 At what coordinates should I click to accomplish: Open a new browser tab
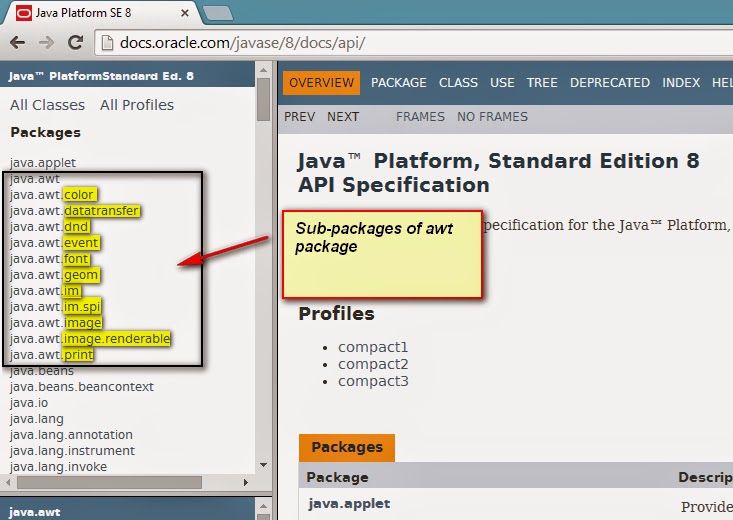(218, 13)
